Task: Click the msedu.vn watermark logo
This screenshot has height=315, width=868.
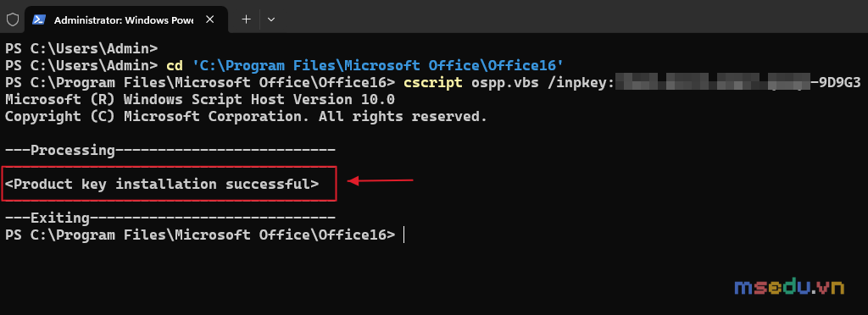Action: coord(789,286)
